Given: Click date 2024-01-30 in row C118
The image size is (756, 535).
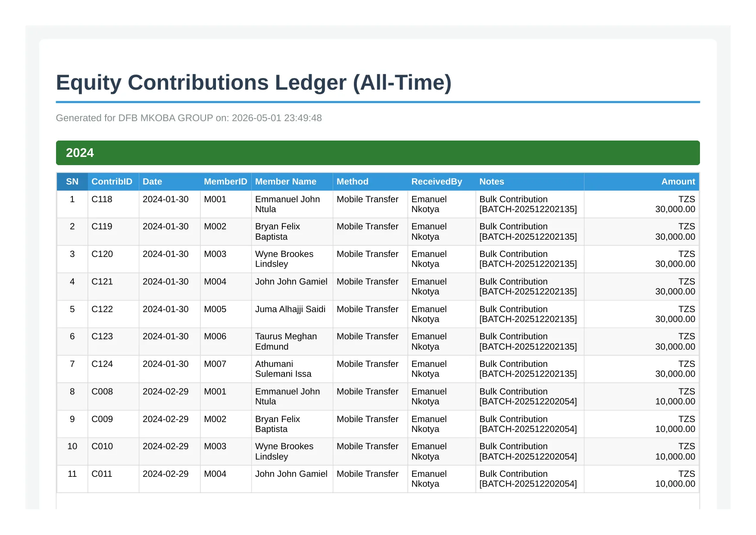Looking at the screenshot, I should 166,199.
